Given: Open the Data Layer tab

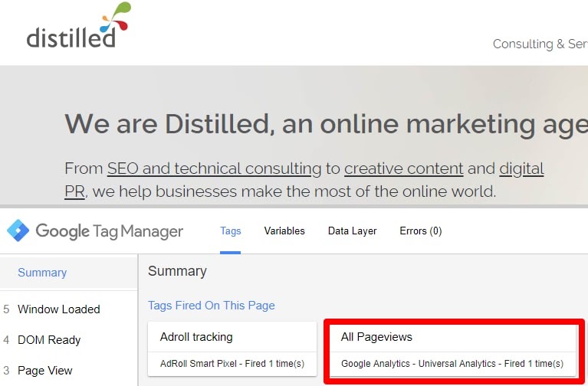Looking at the screenshot, I should [x=352, y=231].
